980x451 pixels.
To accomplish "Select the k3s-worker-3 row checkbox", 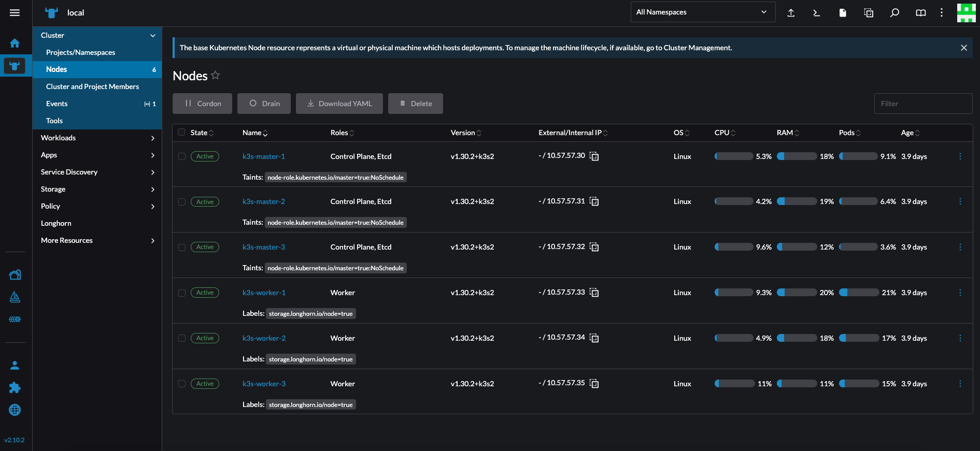I will point(182,384).
